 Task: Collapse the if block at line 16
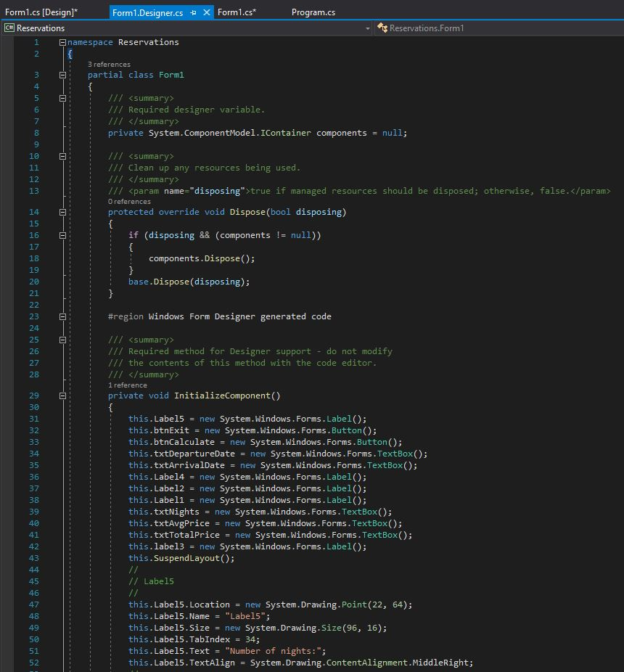(x=62, y=235)
